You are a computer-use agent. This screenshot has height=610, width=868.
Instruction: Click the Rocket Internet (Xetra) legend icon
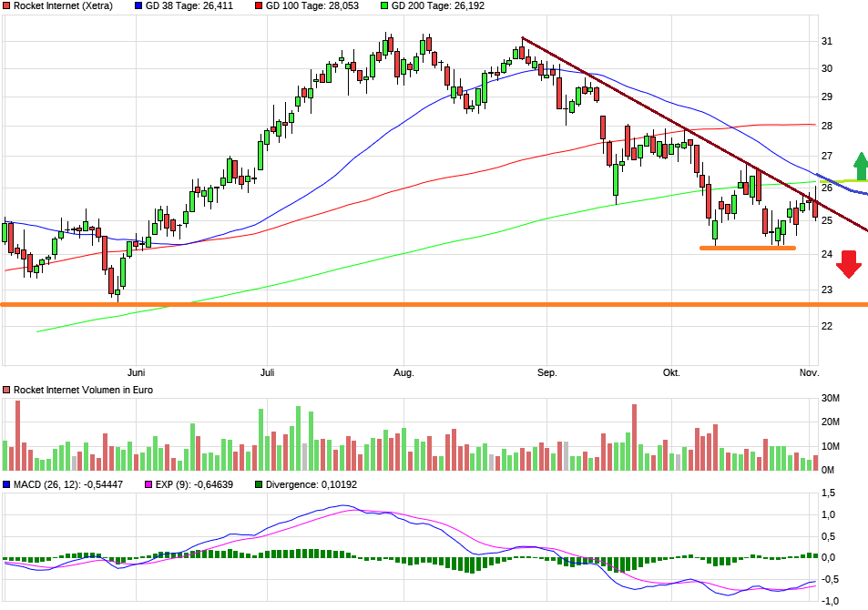[x=7, y=5]
